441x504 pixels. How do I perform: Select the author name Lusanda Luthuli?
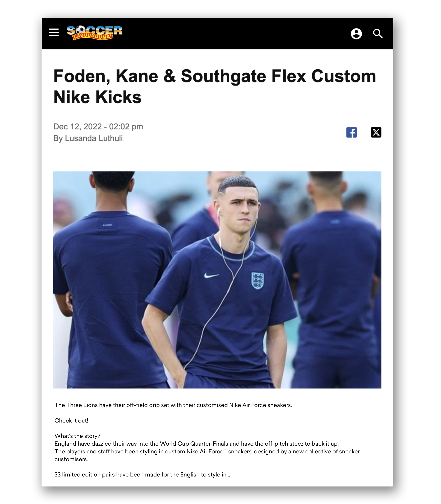[94, 138]
